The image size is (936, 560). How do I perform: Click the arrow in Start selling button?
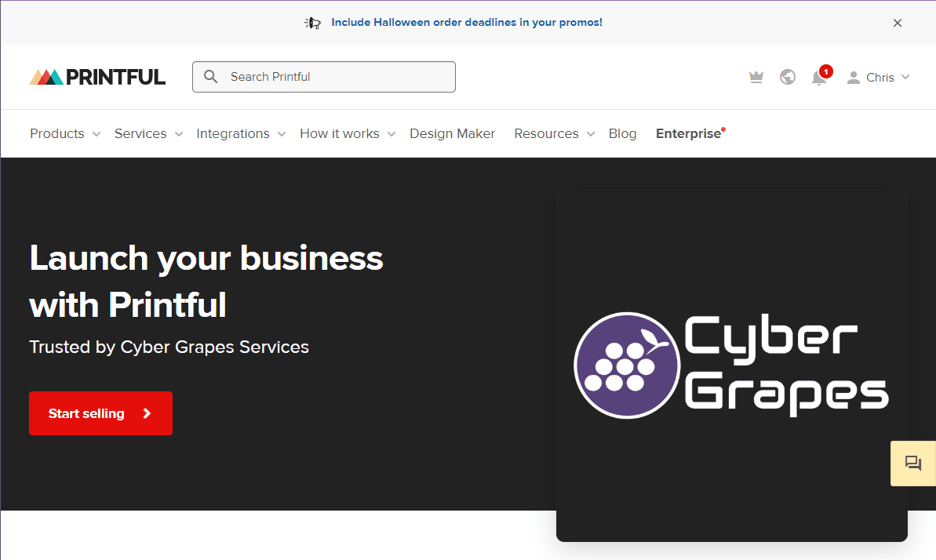pyautogui.click(x=147, y=413)
